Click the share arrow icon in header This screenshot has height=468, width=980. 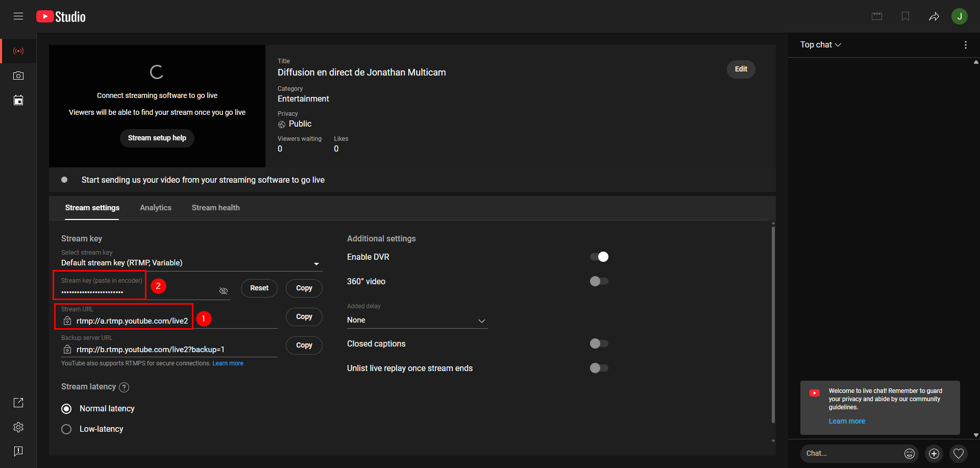pyautogui.click(x=934, y=17)
